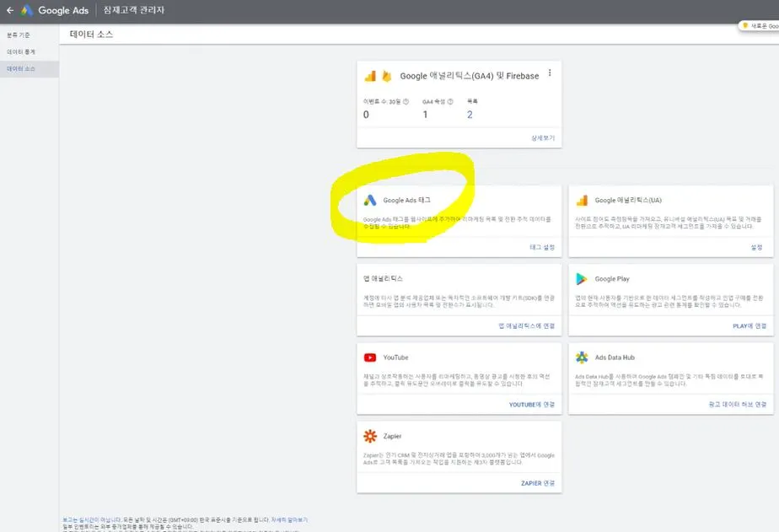Viewport: 779px width, 532px height.
Task: Click 상세보기 on the GA4 card
Action: click(543, 137)
